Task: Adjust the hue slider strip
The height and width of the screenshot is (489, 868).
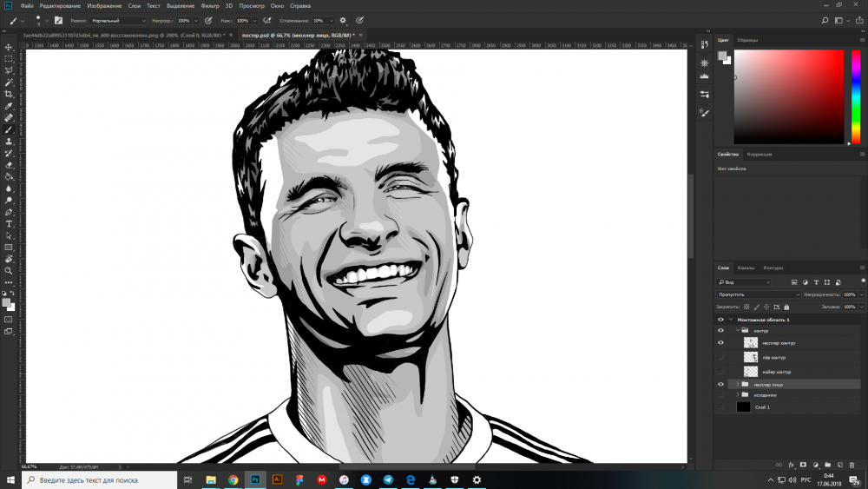Action: pyautogui.click(x=855, y=97)
